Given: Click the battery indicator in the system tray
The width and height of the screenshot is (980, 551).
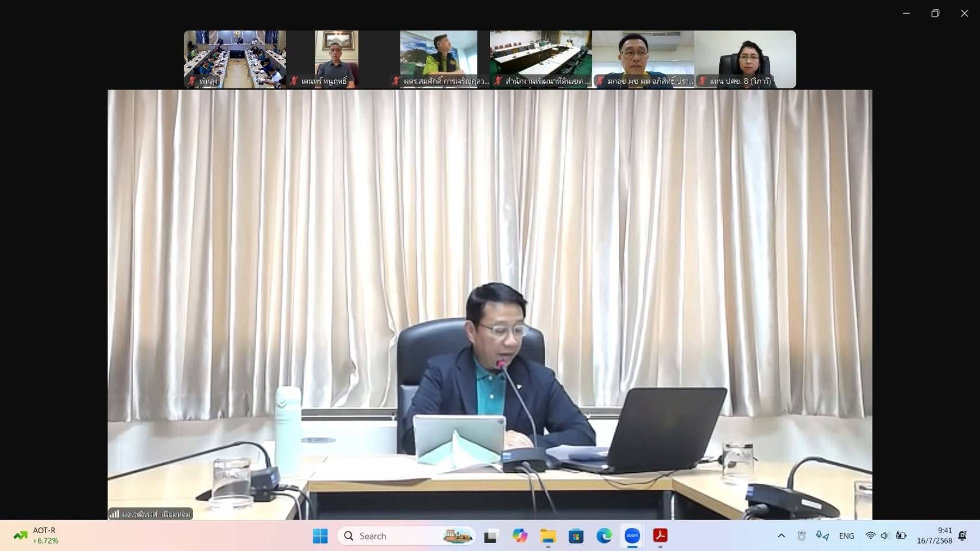Looking at the screenshot, I should tap(901, 536).
